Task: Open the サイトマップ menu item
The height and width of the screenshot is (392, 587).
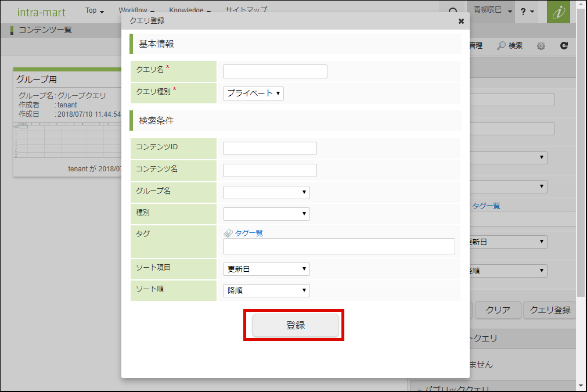Action: (x=246, y=9)
